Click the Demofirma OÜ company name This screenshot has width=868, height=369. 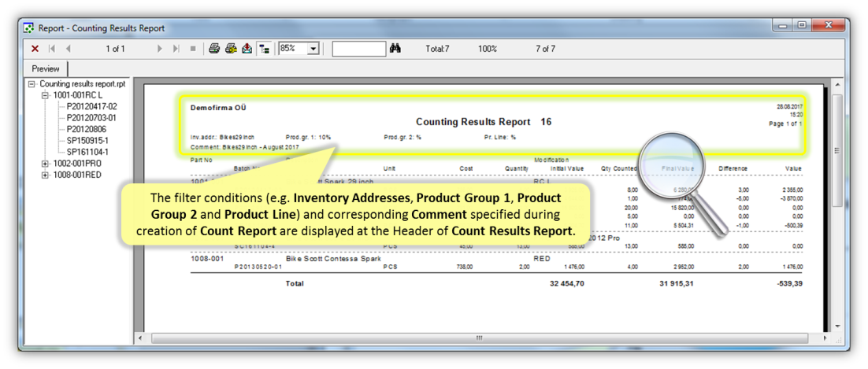[218, 108]
